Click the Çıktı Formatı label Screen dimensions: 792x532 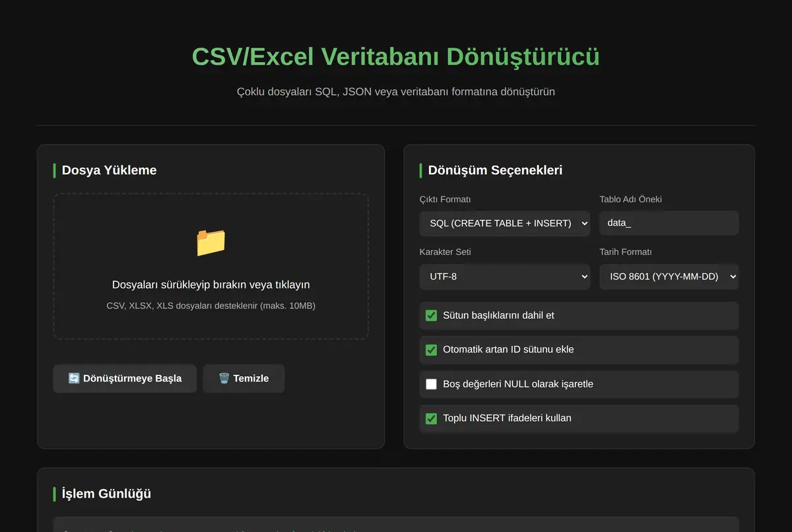(445, 199)
